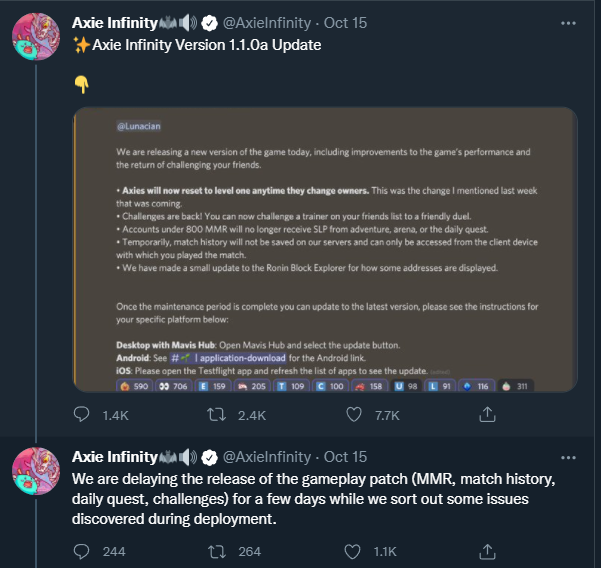601x568 pixels.
Task: Reply to the Version 1.1.0a Update tweet
Action: (x=83, y=414)
